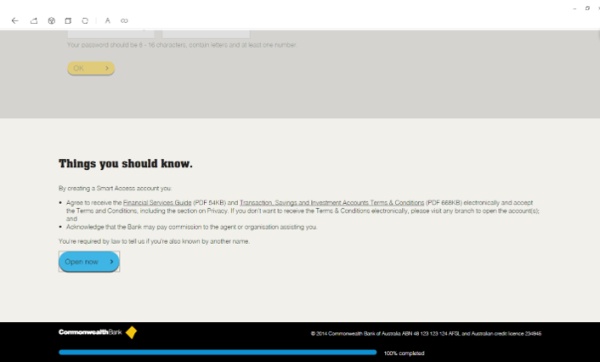Click the letter A text icon
The height and width of the screenshot is (362, 600).
[x=108, y=21]
